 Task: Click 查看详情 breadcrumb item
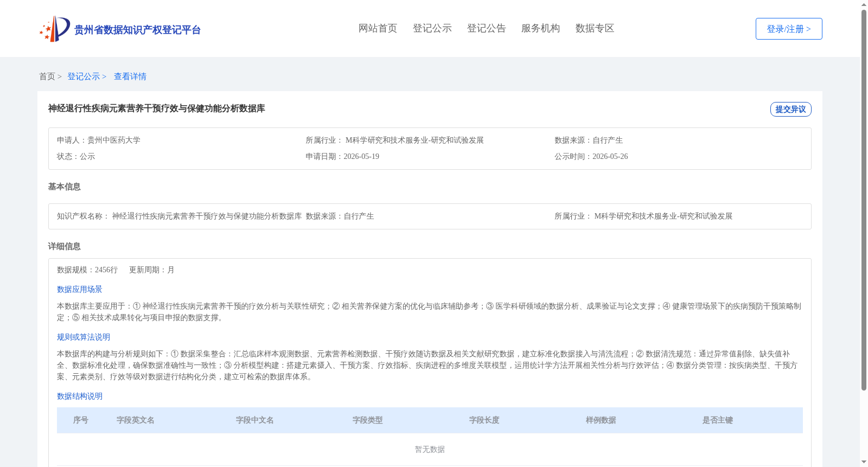(x=130, y=76)
